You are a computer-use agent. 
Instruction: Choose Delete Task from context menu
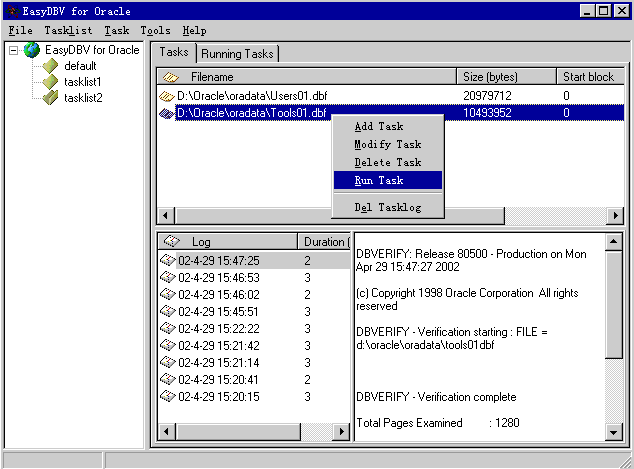pyautogui.click(x=388, y=163)
